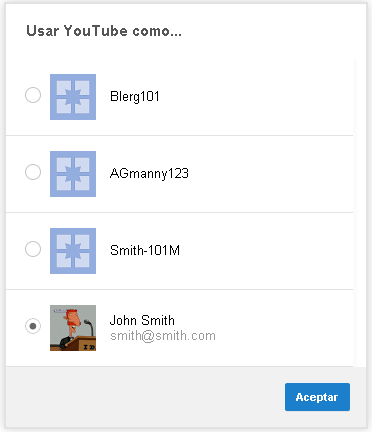The image size is (372, 432).
Task: Click the smith@smith.com email address
Action: click(163, 336)
